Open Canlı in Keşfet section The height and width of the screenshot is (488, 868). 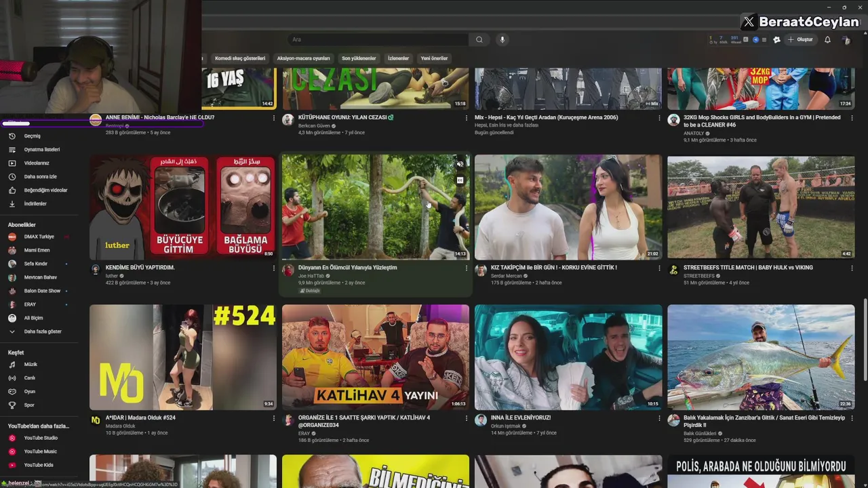pyautogui.click(x=29, y=378)
